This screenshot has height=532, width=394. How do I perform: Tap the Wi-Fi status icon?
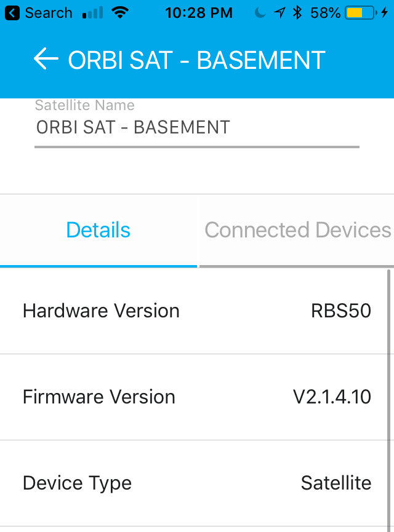[x=121, y=12]
